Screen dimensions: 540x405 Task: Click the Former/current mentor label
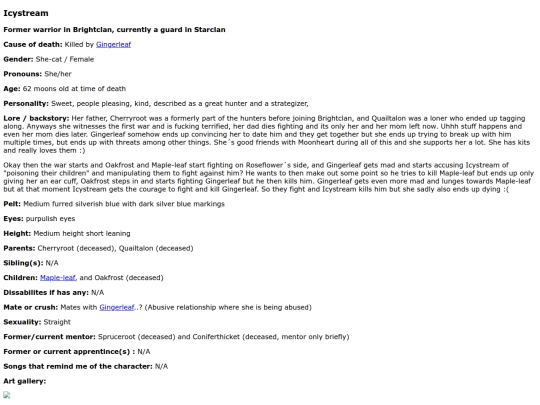(x=50, y=337)
